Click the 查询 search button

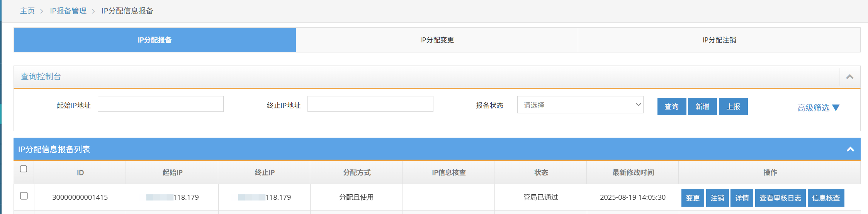click(x=671, y=107)
